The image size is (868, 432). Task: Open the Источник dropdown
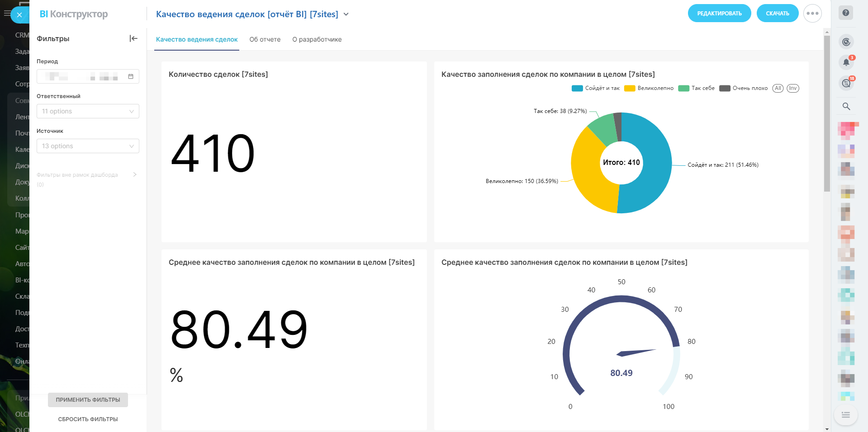click(88, 146)
